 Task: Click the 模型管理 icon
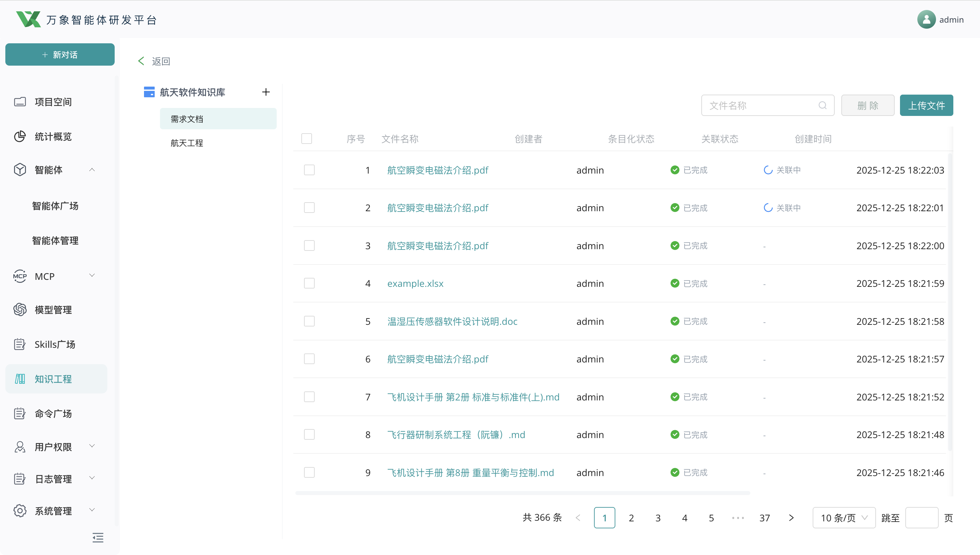[20, 309]
